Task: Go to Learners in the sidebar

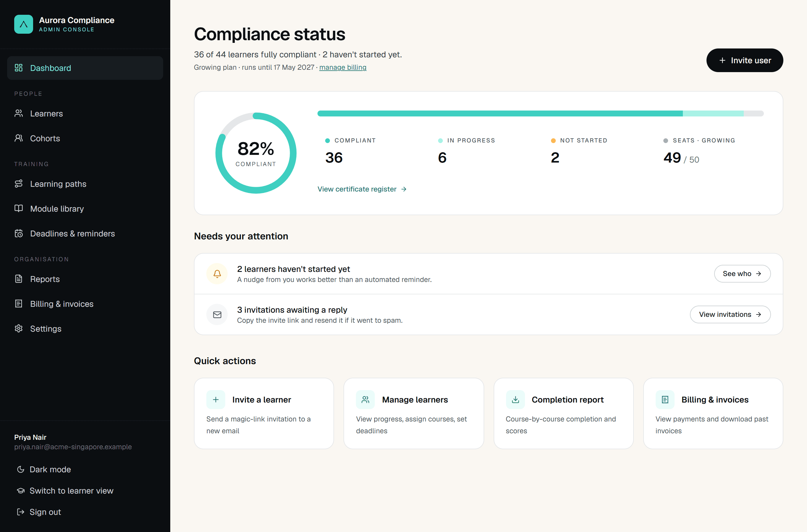Action: [85, 113]
